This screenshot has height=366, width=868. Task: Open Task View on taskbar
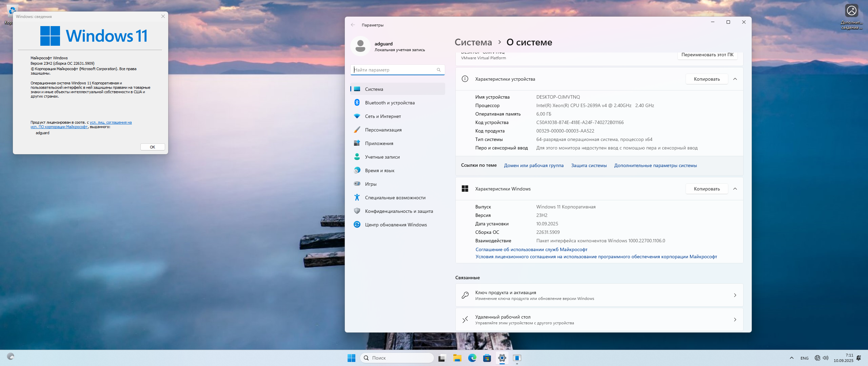tap(442, 358)
